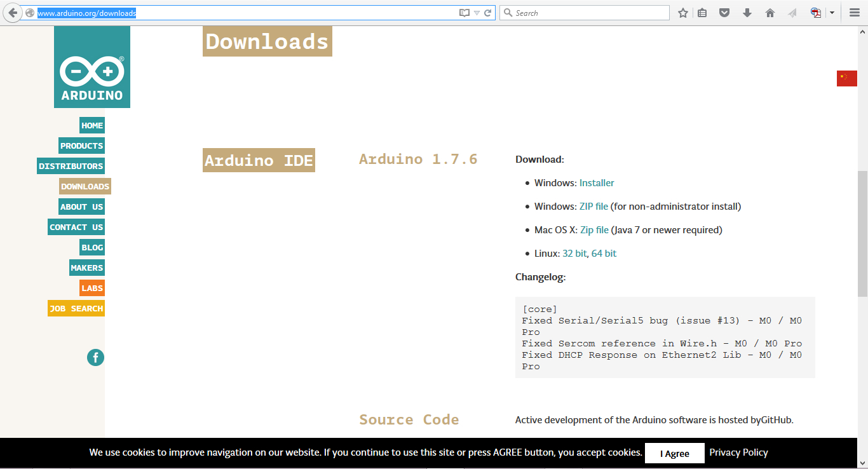Switch language via Chinese flag
This screenshot has height=469, width=868.
[x=847, y=78]
